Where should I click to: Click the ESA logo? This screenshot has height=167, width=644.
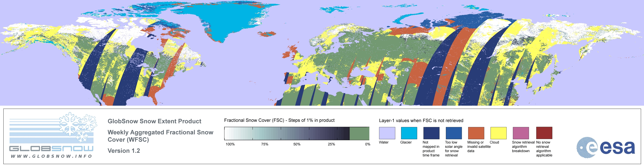click(x=606, y=148)
